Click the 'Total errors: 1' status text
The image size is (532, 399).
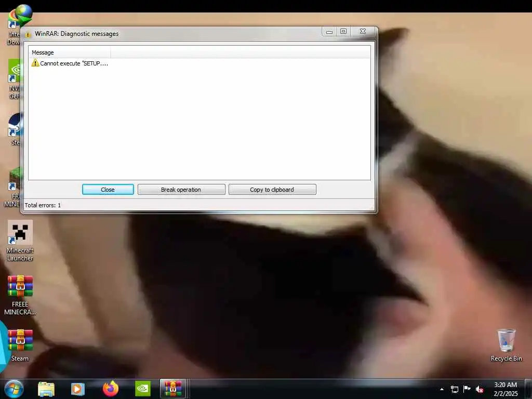pyautogui.click(x=43, y=205)
